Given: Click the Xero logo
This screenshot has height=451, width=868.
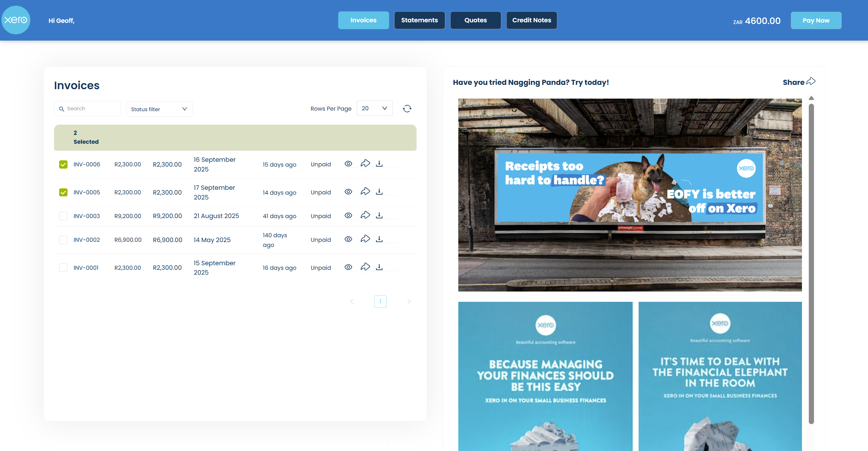Looking at the screenshot, I should (16, 20).
